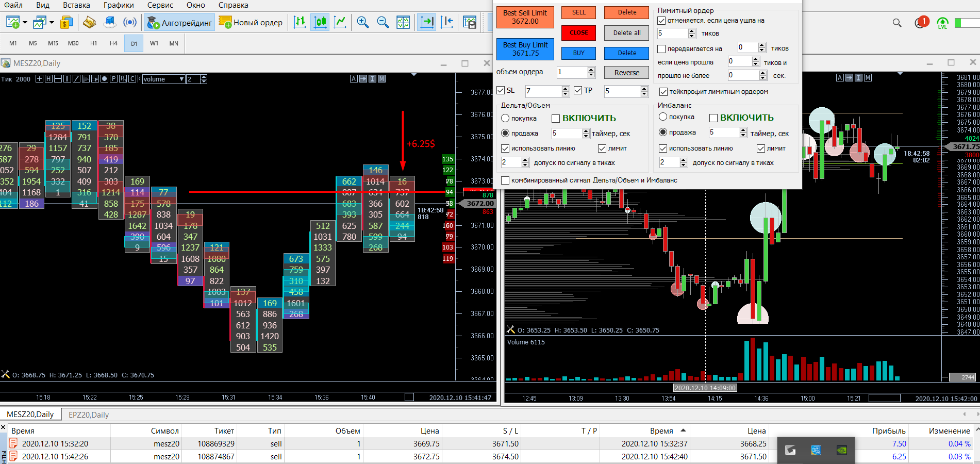The image size is (980, 464).
Task: Adjust stepper beside volume dropdown in MESZ20
Action: (x=204, y=79)
